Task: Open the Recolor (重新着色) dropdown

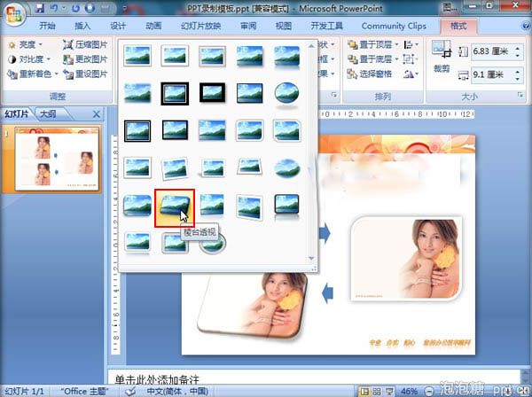Action: click(x=33, y=74)
